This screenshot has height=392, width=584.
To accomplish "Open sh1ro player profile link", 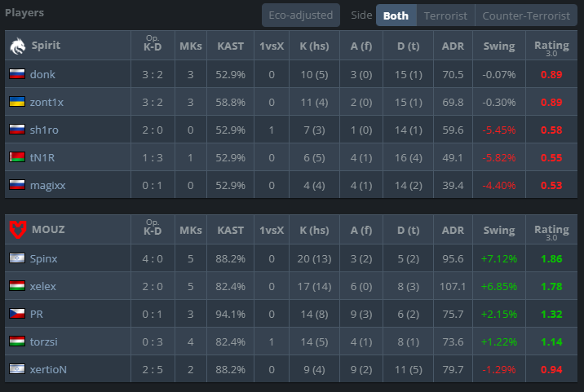I will point(44,130).
